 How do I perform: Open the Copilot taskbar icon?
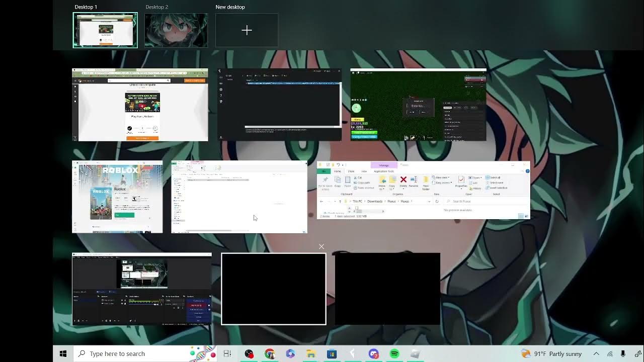click(x=290, y=353)
